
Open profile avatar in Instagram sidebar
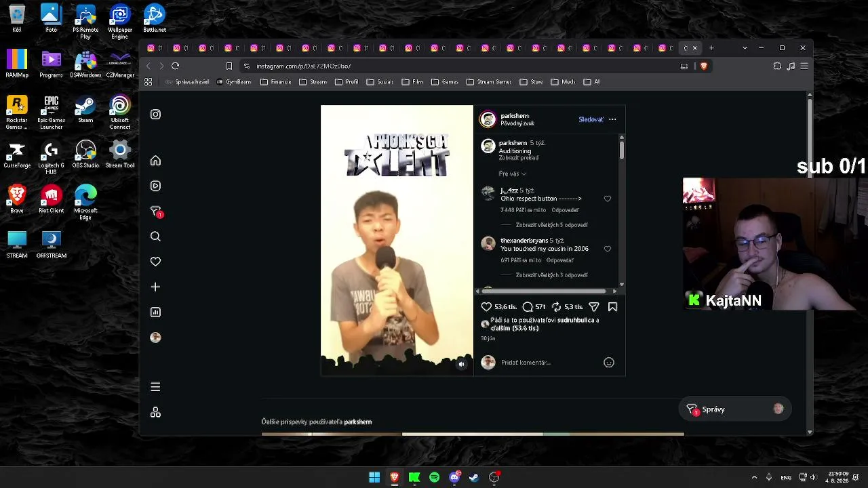click(155, 338)
